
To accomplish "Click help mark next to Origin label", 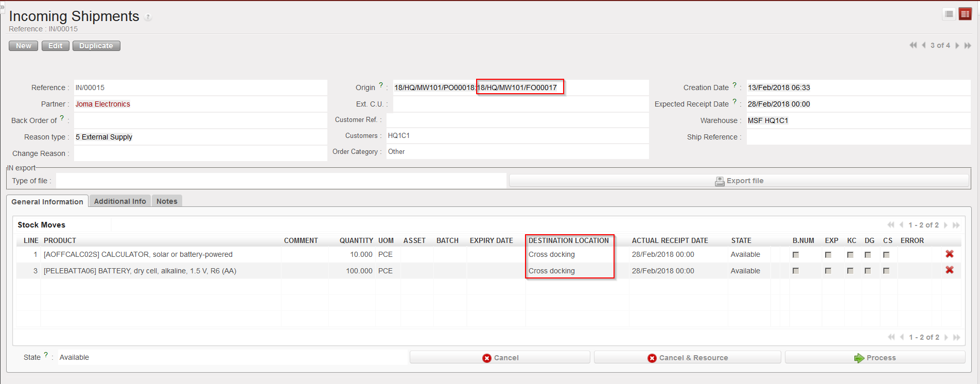I will [381, 85].
